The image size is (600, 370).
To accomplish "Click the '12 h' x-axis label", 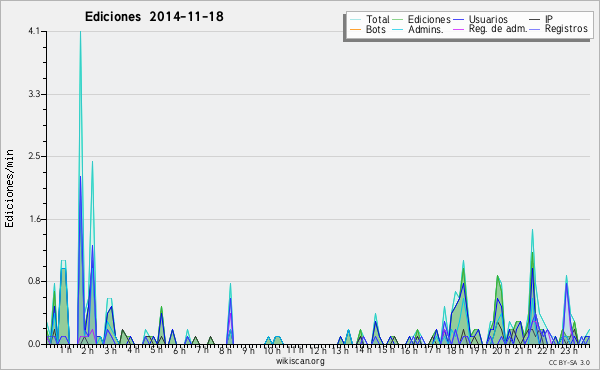I will tap(318, 350).
